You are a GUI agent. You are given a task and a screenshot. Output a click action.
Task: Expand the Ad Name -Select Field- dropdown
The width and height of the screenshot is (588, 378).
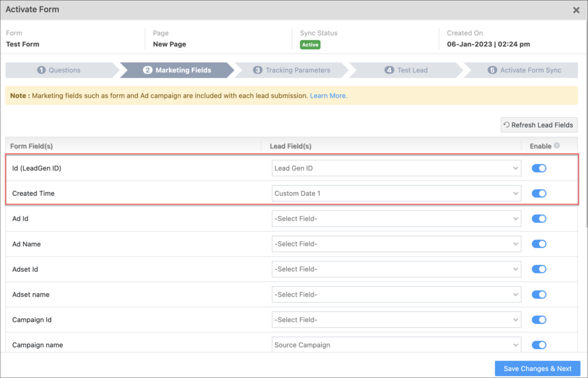[x=396, y=244]
